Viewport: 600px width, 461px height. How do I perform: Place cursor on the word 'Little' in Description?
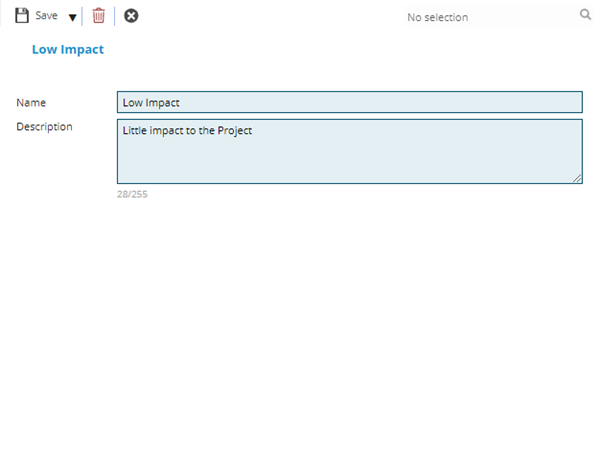click(134, 130)
